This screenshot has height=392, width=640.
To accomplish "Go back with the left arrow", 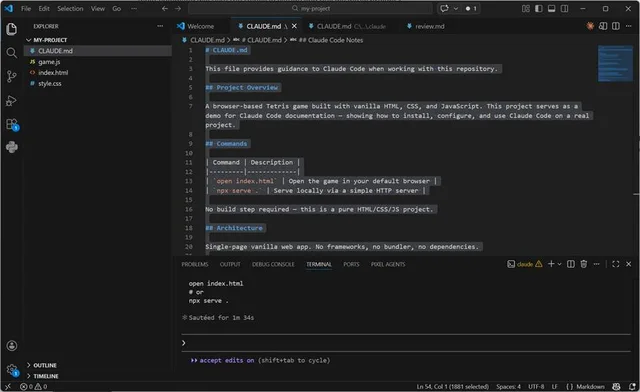I will point(164,9).
